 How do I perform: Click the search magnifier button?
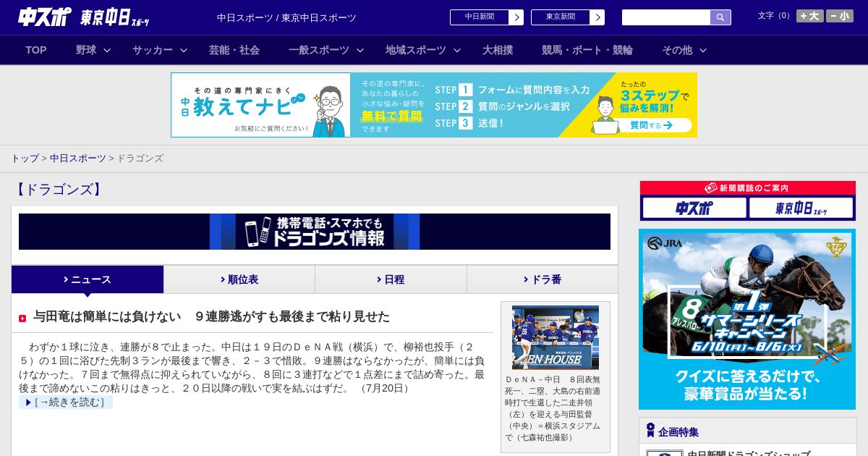tap(720, 17)
